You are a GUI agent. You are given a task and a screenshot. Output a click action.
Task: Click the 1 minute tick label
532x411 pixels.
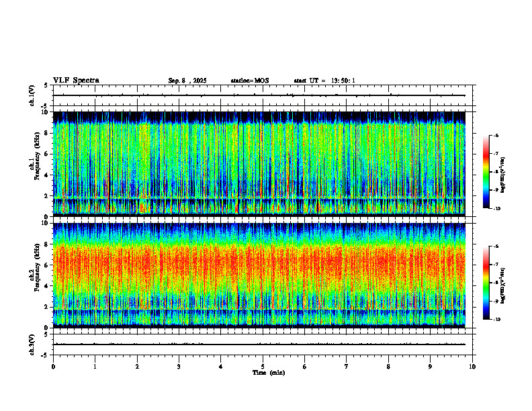[95, 367]
